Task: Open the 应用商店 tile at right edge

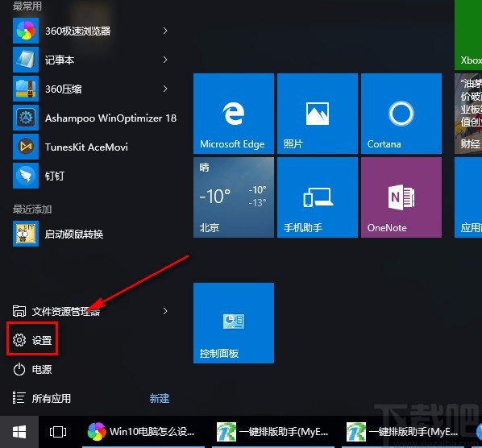Action: tap(468, 197)
